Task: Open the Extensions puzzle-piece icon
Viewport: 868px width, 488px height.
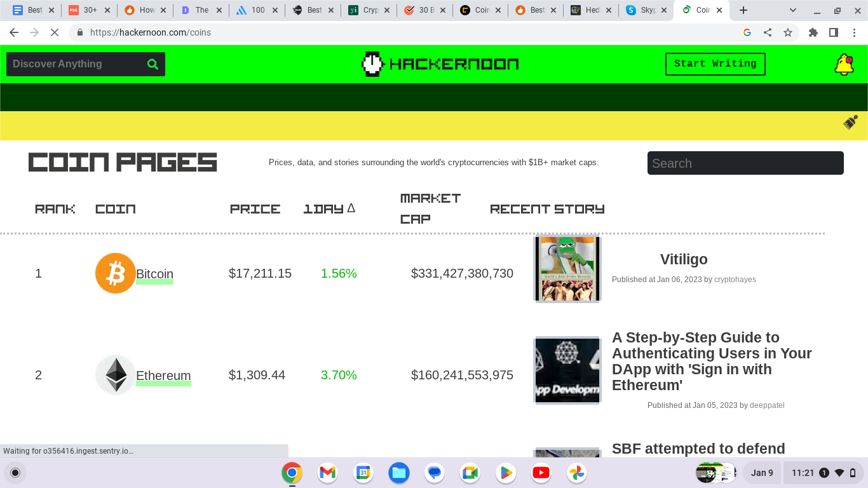Action: point(813,32)
